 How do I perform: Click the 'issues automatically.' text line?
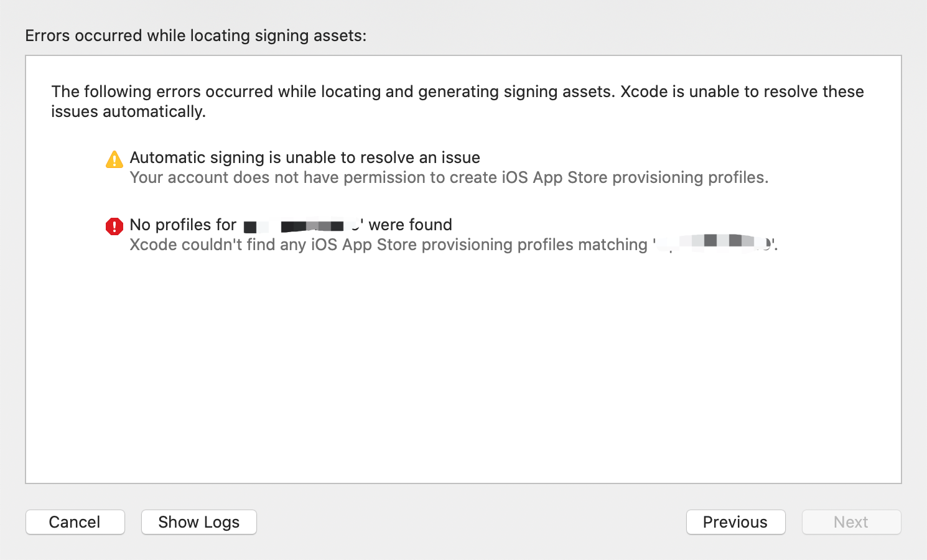[x=128, y=111]
